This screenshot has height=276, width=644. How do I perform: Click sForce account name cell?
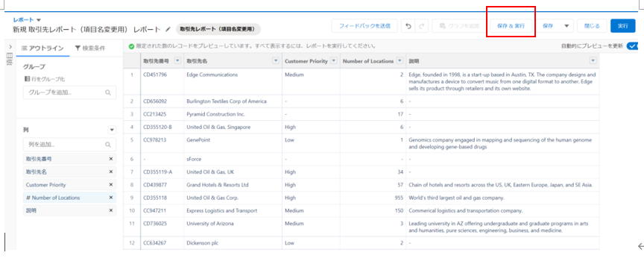point(233,159)
